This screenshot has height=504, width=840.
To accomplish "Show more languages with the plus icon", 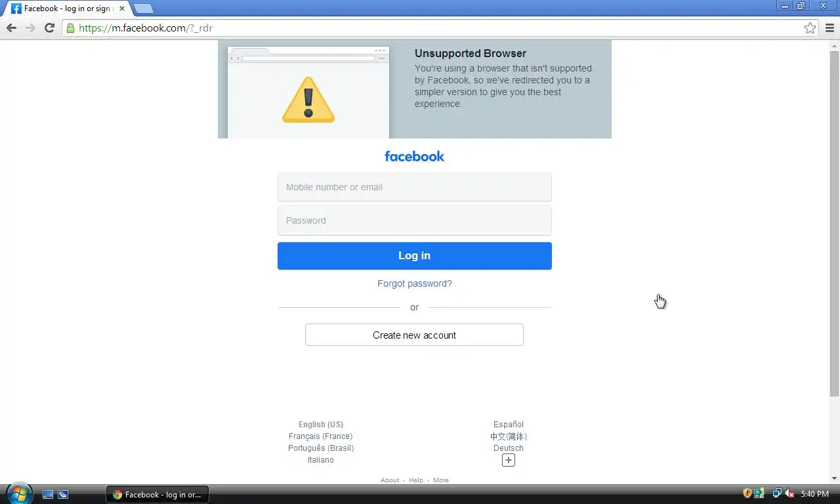I will [509, 460].
